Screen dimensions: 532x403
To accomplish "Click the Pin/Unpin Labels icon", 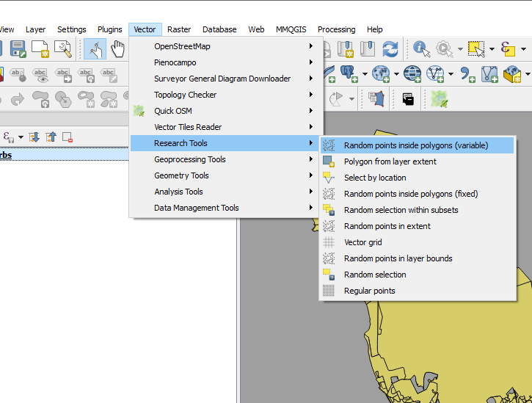I will [x=18, y=76].
